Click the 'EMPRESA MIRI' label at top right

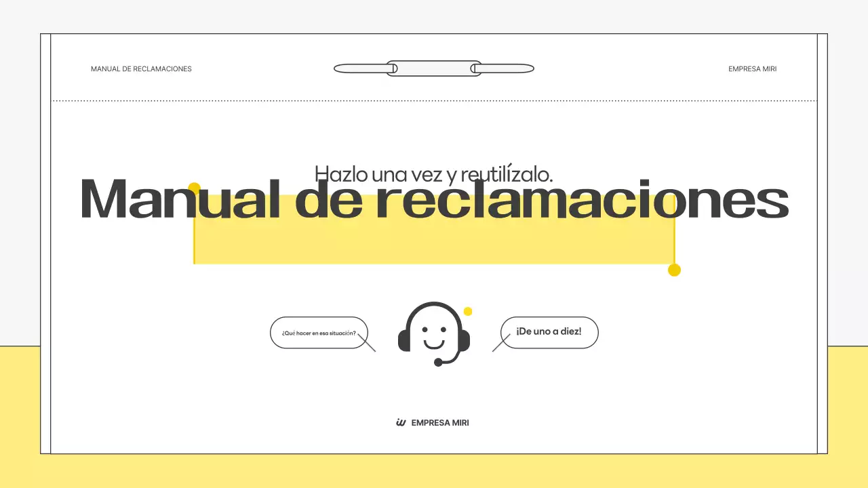click(752, 68)
